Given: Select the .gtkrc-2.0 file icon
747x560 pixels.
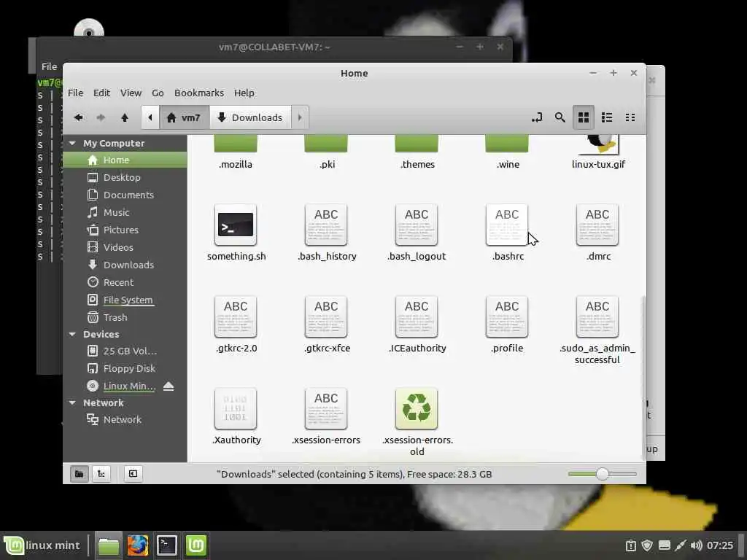Looking at the screenshot, I should [x=236, y=316].
